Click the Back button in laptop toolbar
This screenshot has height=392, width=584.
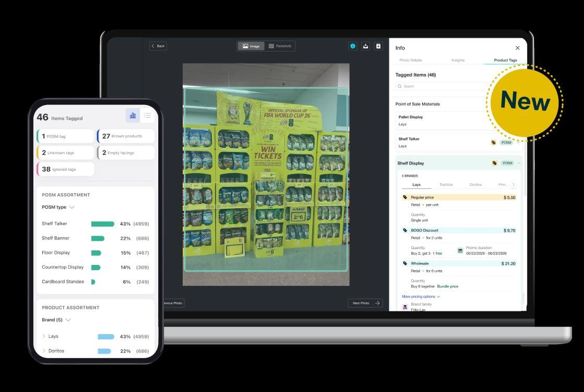(158, 46)
